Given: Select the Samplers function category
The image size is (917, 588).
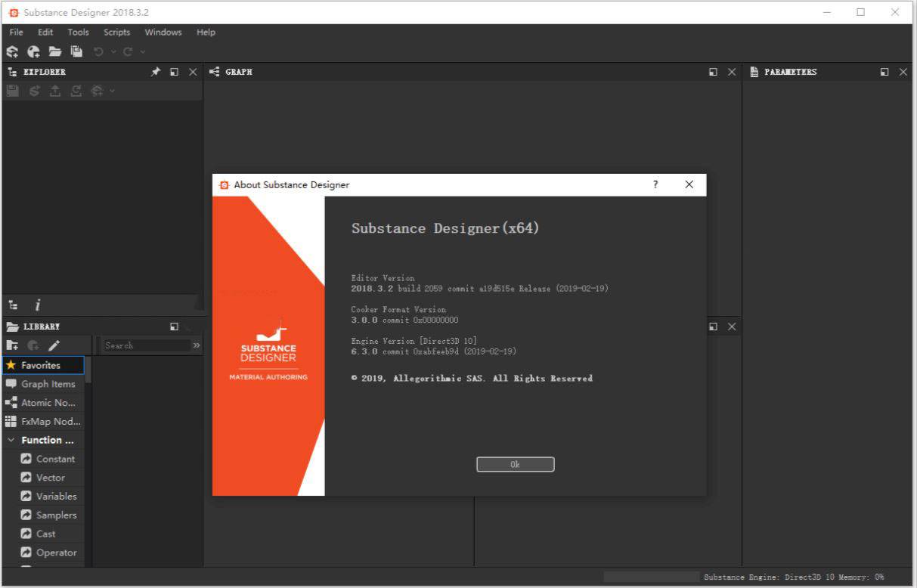Looking at the screenshot, I should click(x=48, y=515).
